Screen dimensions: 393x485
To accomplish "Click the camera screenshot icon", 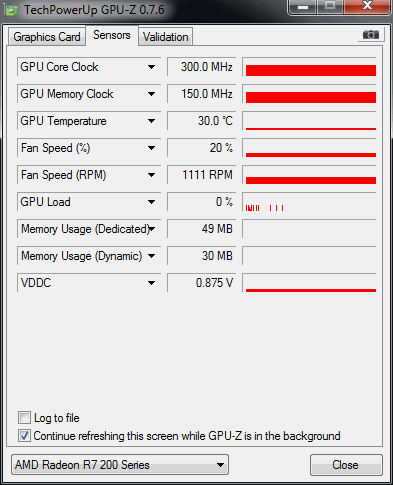I will tap(371, 35).
